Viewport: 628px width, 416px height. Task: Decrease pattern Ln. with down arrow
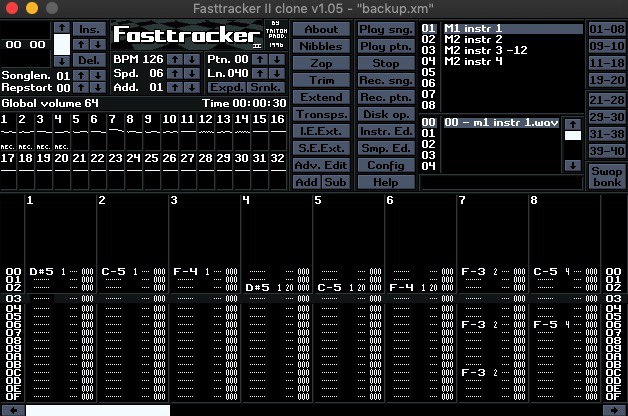tap(277, 74)
